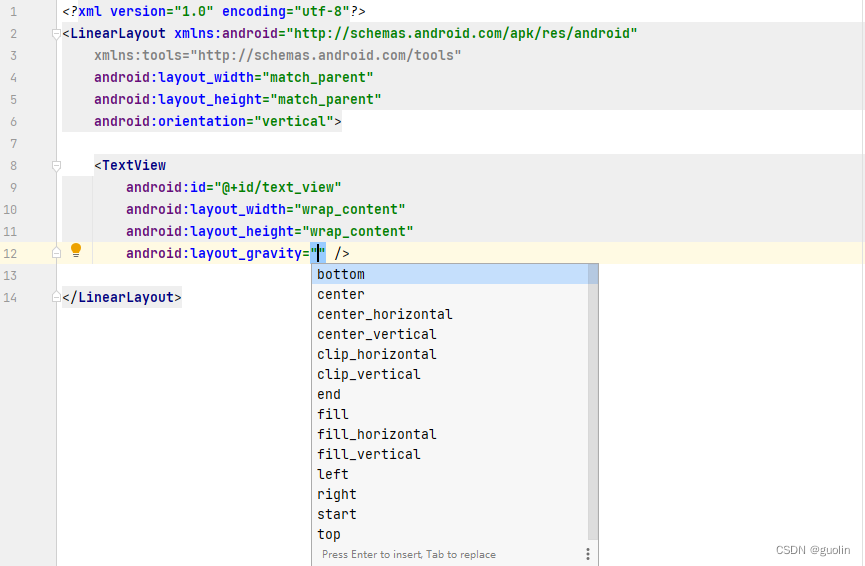This screenshot has width=865, height=566.
Task: Choose 'center' in the completion popup
Action: [341, 294]
